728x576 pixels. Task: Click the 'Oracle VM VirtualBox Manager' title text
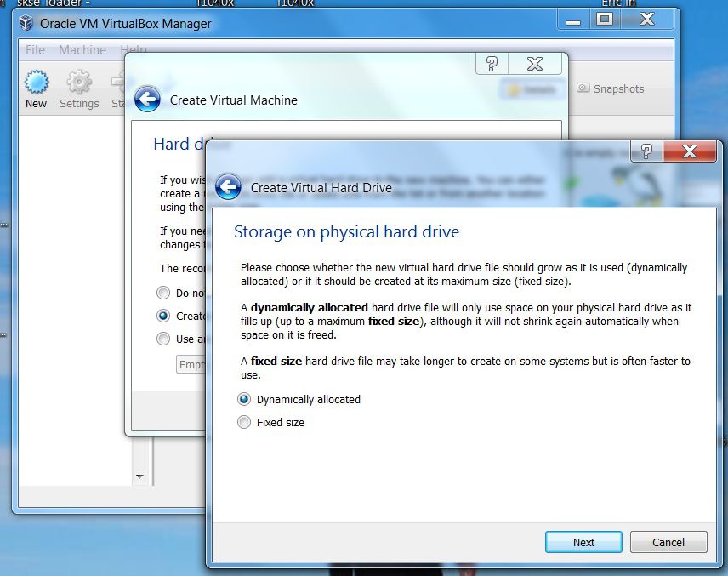coord(125,23)
